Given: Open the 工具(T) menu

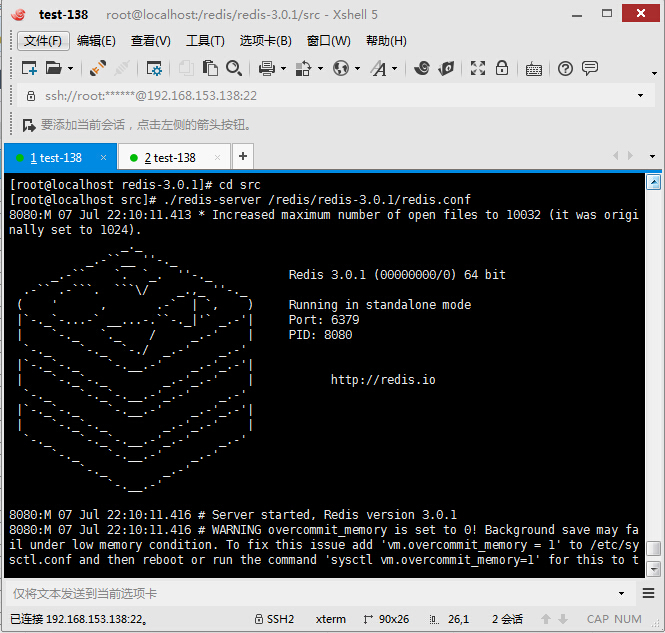Looking at the screenshot, I should point(205,41).
